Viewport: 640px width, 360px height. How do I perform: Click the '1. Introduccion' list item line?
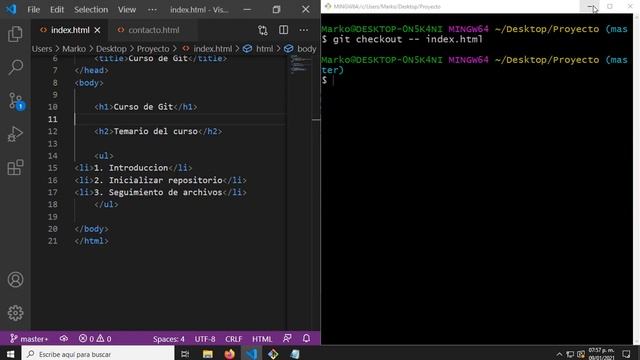pos(133,168)
